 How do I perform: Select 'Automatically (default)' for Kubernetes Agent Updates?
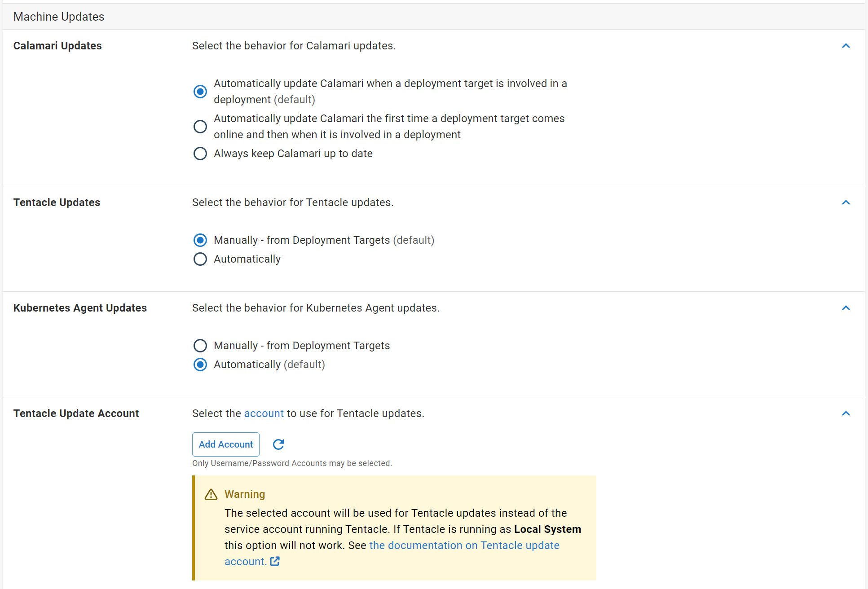pyautogui.click(x=200, y=365)
